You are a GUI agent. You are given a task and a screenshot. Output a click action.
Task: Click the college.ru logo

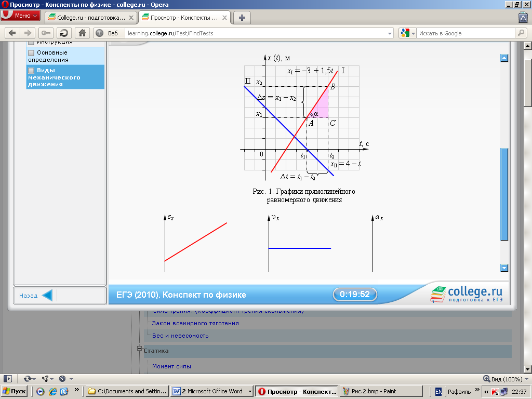pos(467,294)
